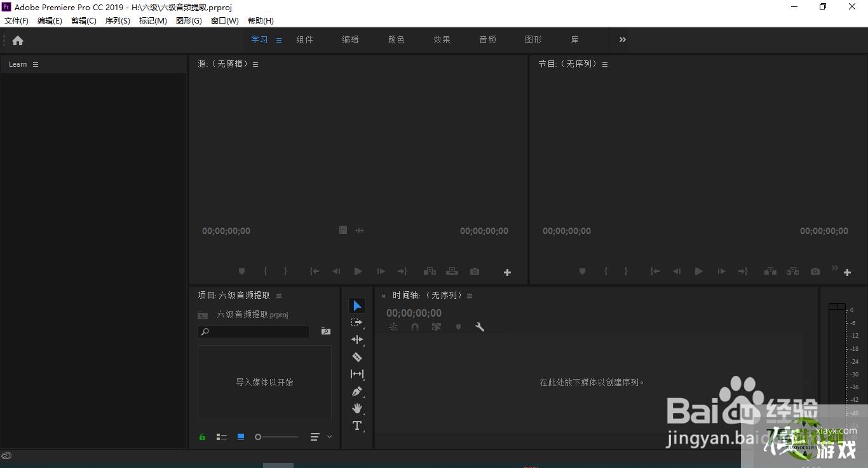Screen dimensions: 868x468
Task: Select the Slip tool
Action: tap(357, 374)
